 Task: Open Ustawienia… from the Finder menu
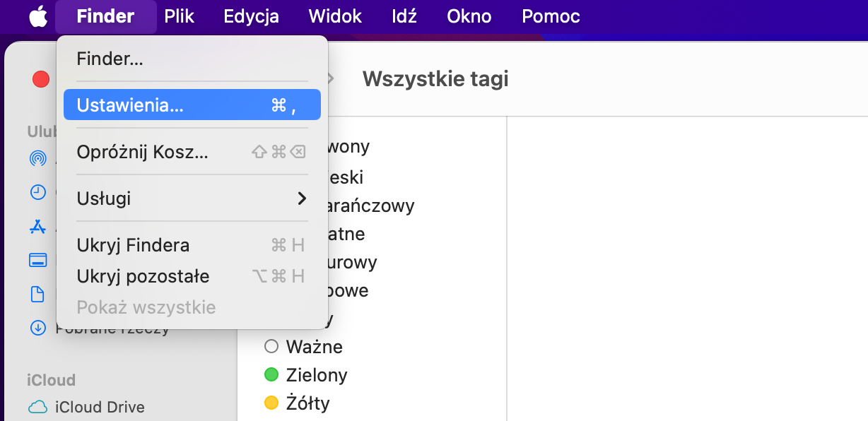(x=192, y=105)
